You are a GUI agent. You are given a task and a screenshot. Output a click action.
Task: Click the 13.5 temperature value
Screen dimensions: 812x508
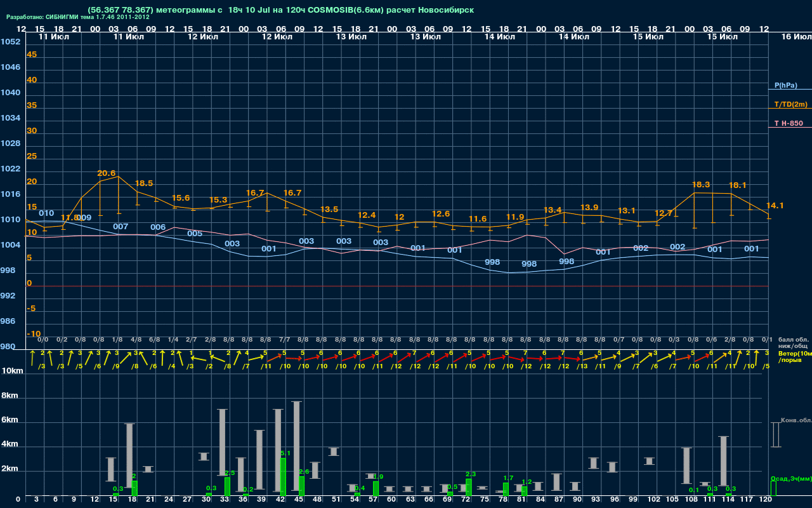(329, 209)
